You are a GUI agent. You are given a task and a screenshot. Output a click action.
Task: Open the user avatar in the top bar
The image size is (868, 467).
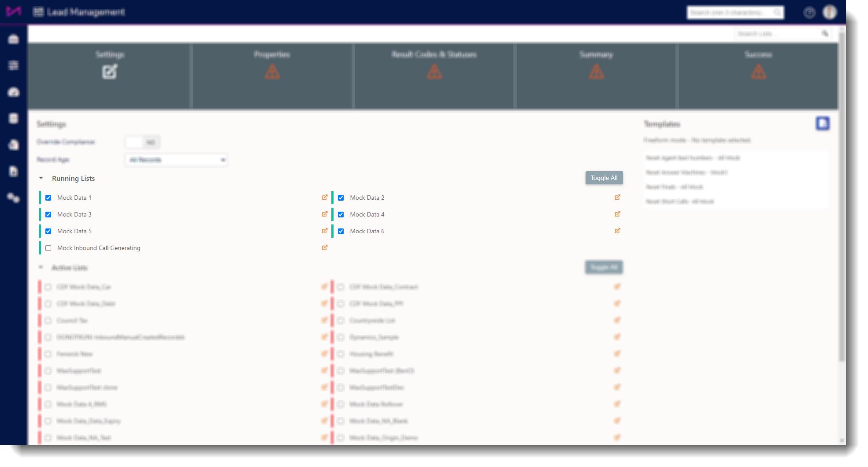(x=830, y=12)
